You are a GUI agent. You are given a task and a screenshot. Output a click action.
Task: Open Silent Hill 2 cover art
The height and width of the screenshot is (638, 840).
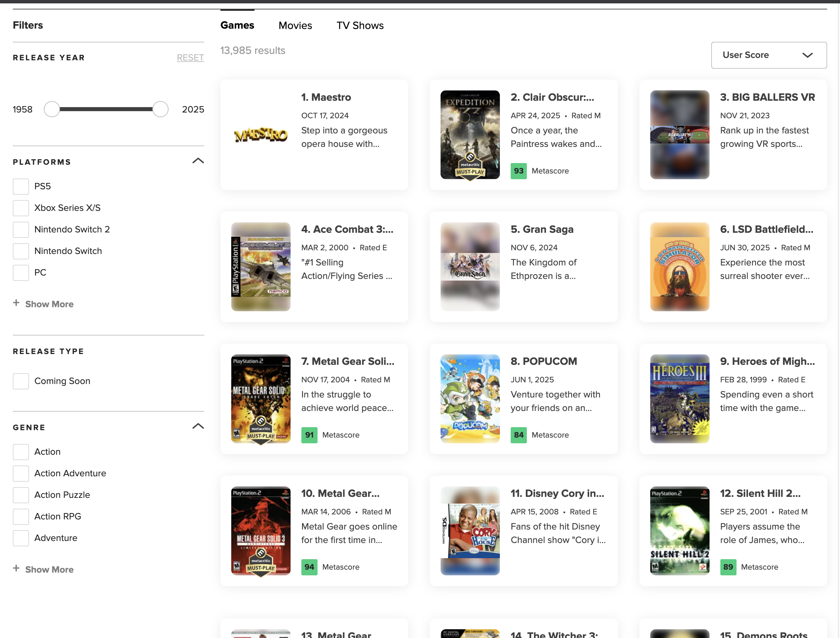pos(680,531)
